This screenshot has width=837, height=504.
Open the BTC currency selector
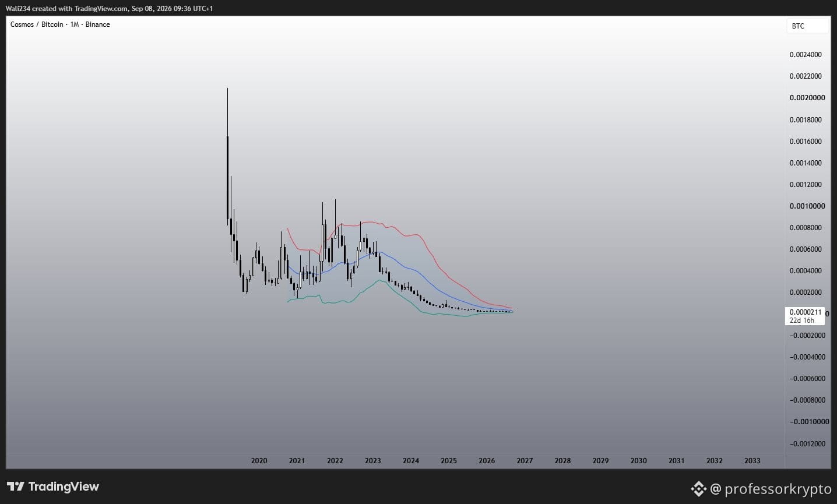(x=807, y=26)
